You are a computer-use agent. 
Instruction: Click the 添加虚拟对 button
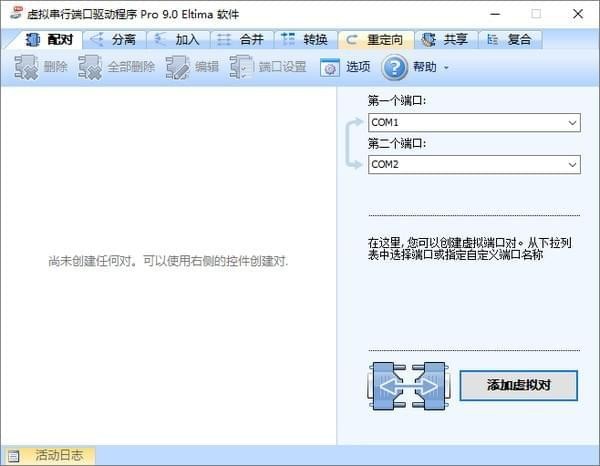(x=518, y=385)
